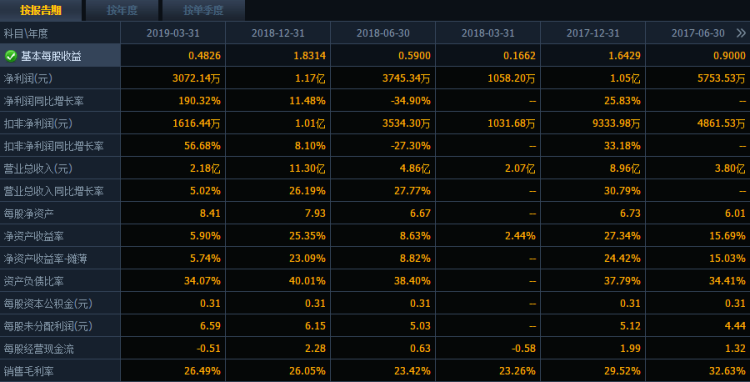The width and height of the screenshot is (750, 382).
Task: Click the 2018-12-31 column header
Action: 278,33
